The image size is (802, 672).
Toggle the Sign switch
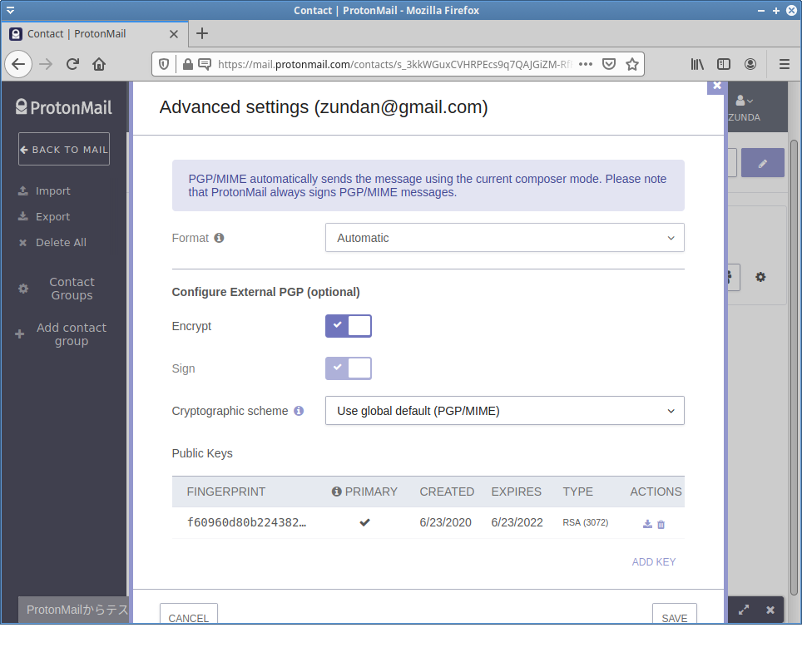pos(349,368)
